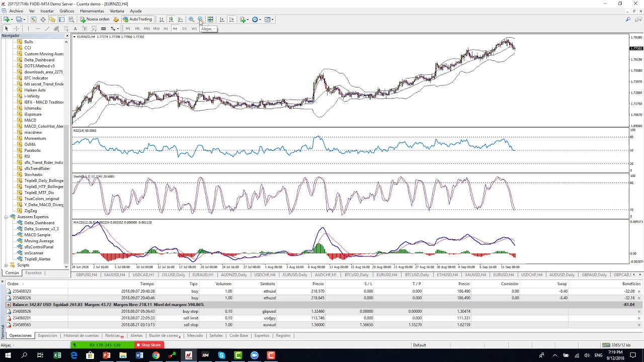This screenshot has height=362, width=644.
Task: Open the Gráficos menu
Action: coord(67,11)
